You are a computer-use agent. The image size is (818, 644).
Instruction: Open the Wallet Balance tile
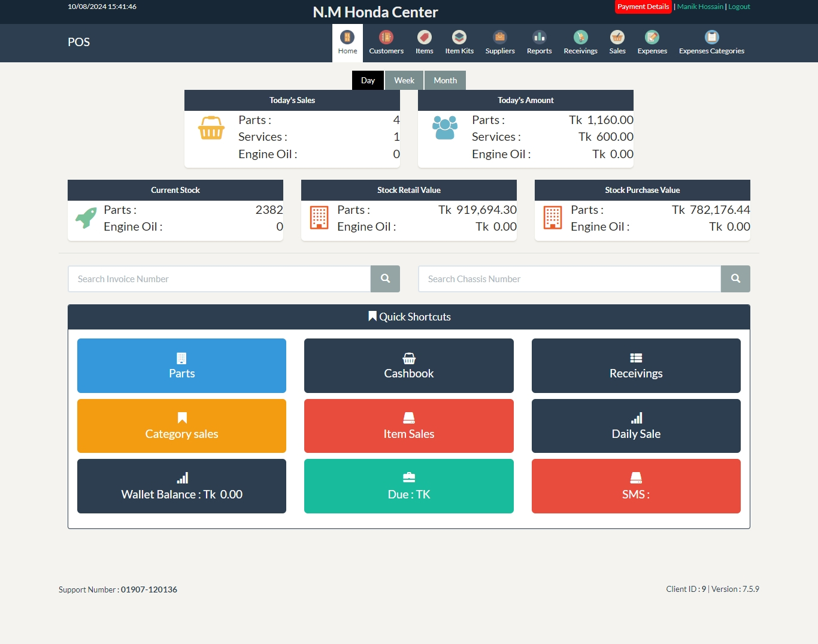[x=181, y=486]
